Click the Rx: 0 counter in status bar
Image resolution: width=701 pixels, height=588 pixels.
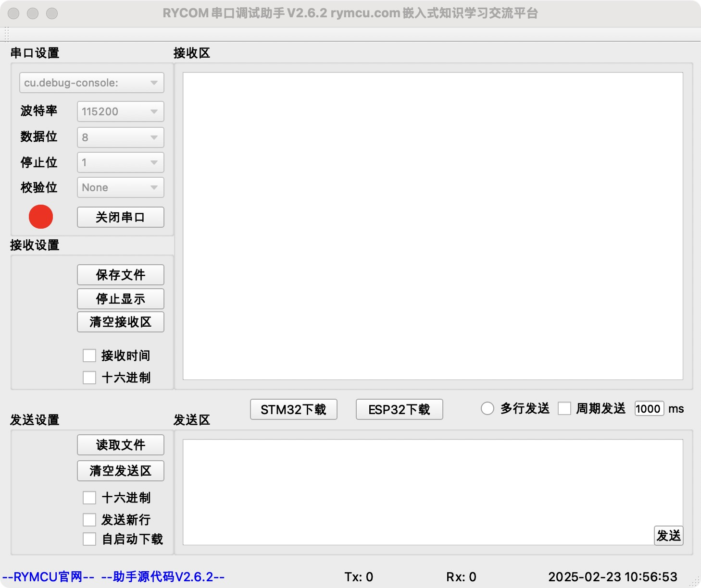pos(461,577)
